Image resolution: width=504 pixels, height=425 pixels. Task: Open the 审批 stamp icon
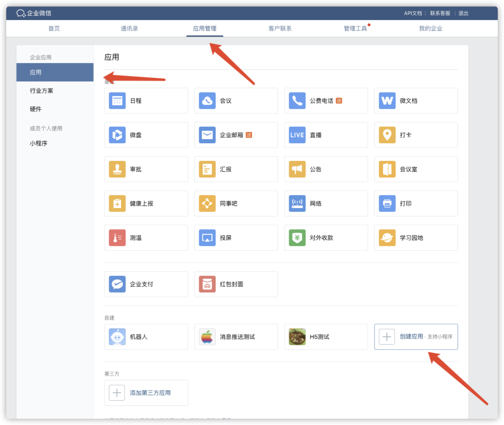coord(117,169)
